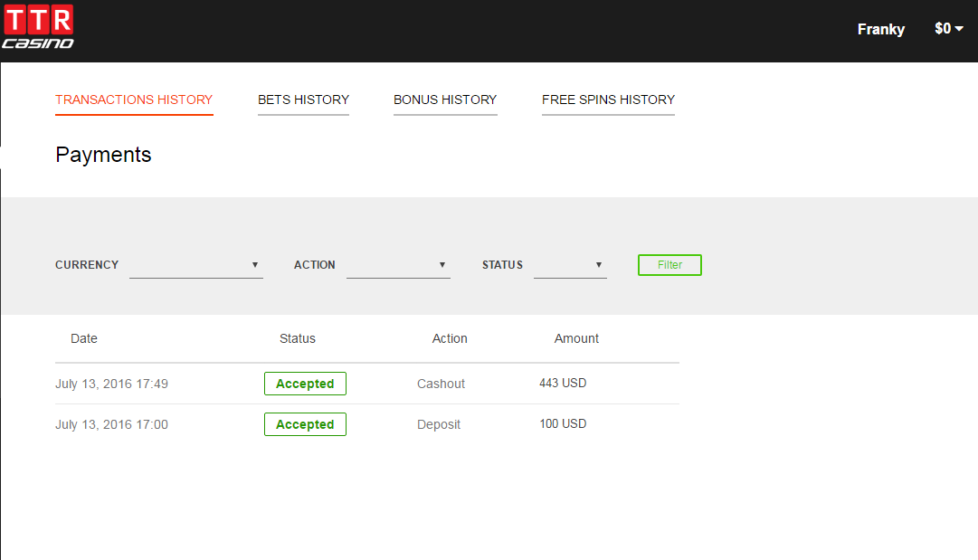Click the Cashout action text
Viewport: 978px width, 560px height.
pyautogui.click(x=441, y=384)
